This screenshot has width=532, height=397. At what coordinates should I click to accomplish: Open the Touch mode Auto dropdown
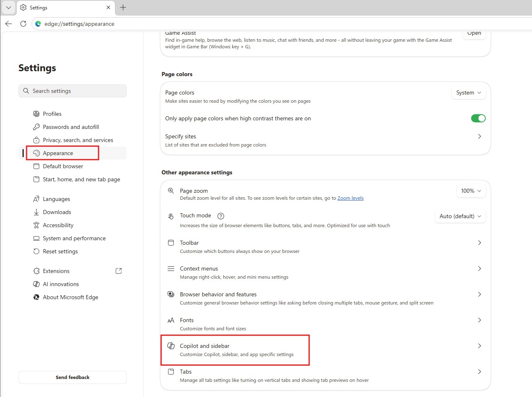pyautogui.click(x=460, y=216)
